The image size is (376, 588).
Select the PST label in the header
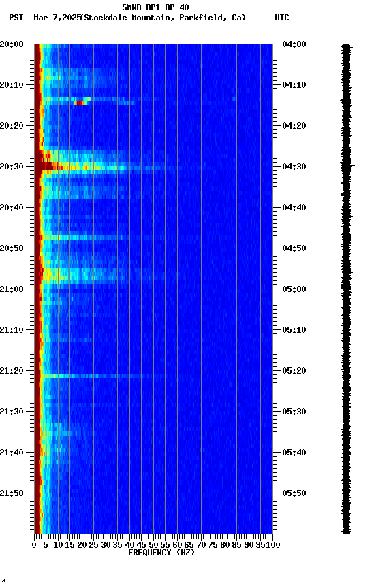coord(16,18)
